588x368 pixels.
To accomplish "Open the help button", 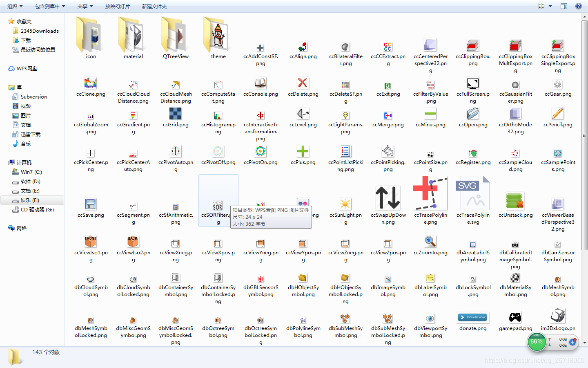I will (x=579, y=6).
